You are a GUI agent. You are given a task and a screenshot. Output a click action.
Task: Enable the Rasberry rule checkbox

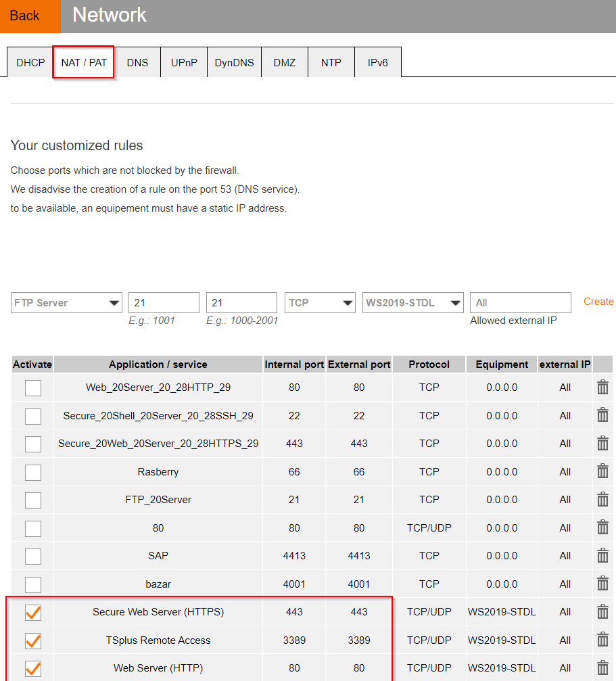33,472
